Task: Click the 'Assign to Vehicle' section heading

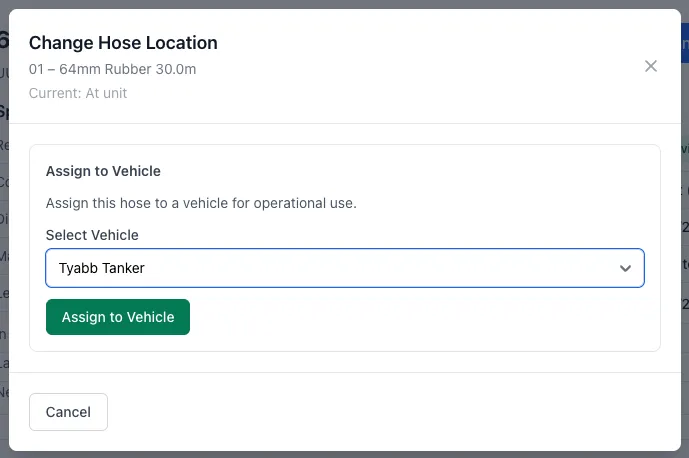Action: [103, 171]
